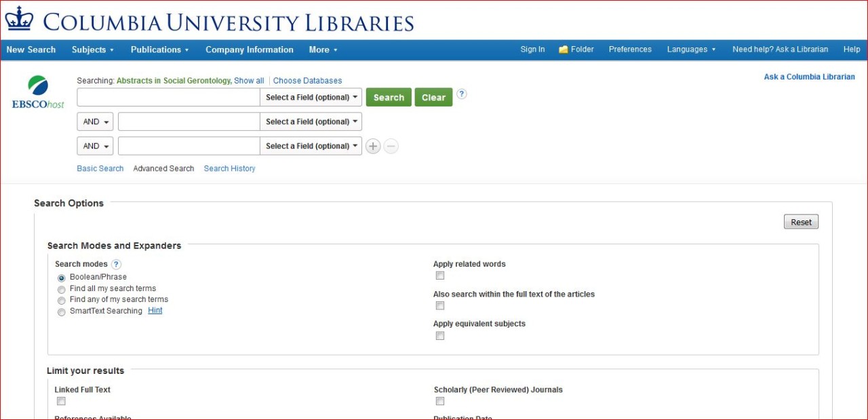Click Ask a Columbia Librarian link
868x420 pixels.
[810, 77]
